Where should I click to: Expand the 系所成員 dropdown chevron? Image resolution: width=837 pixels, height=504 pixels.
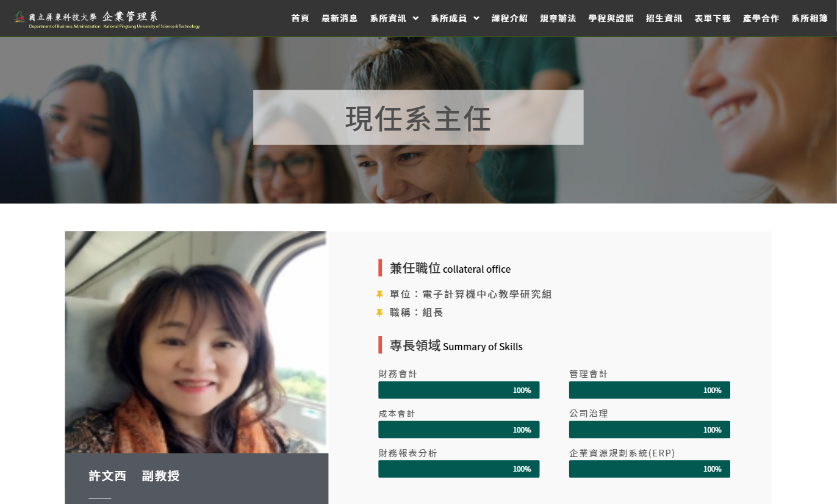coord(476,18)
